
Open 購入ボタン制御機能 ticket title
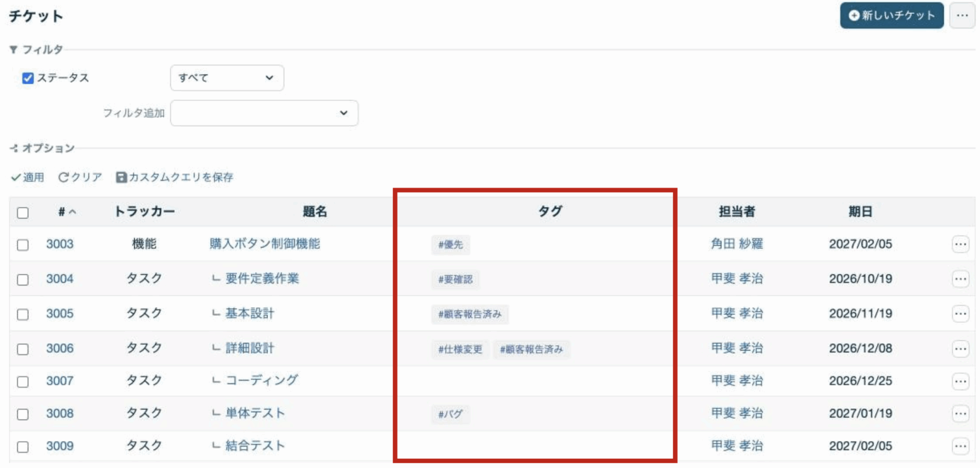pyautogui.click(x=265, y=244)
